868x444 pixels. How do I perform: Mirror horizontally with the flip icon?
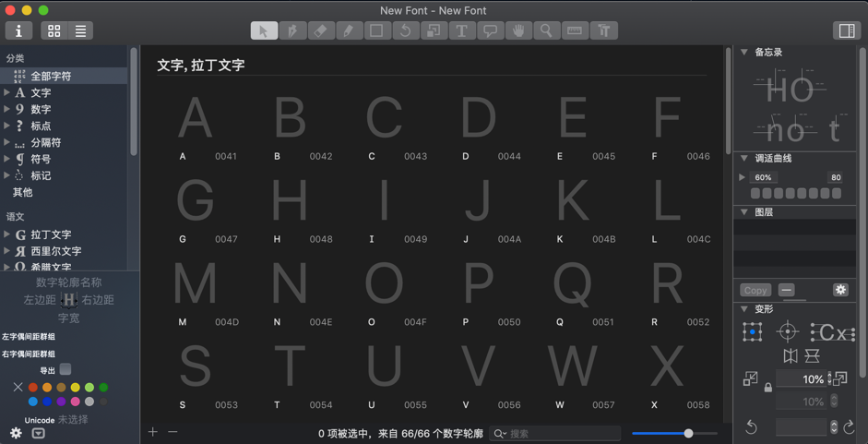pyautogui.click(x=791, y=356)
